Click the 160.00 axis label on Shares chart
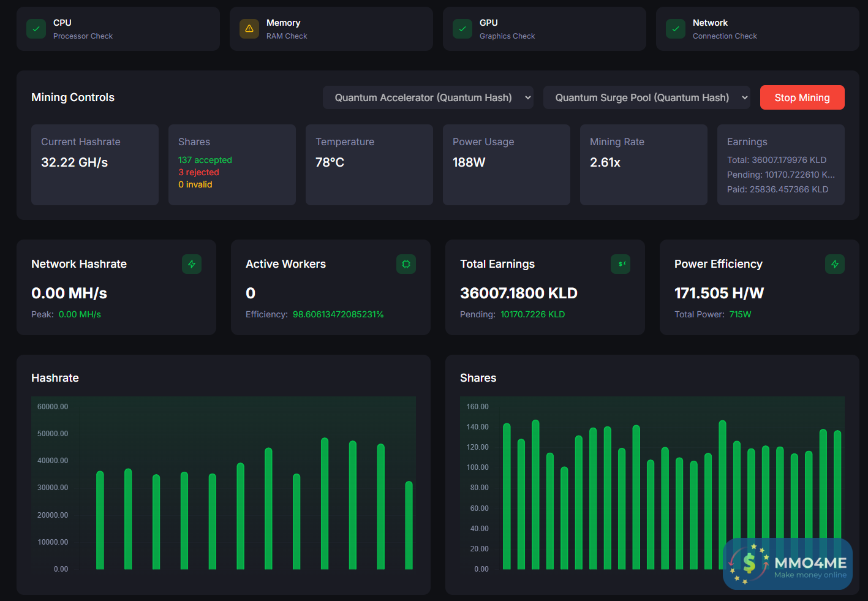The image size is (868, 601). point(478,407)
